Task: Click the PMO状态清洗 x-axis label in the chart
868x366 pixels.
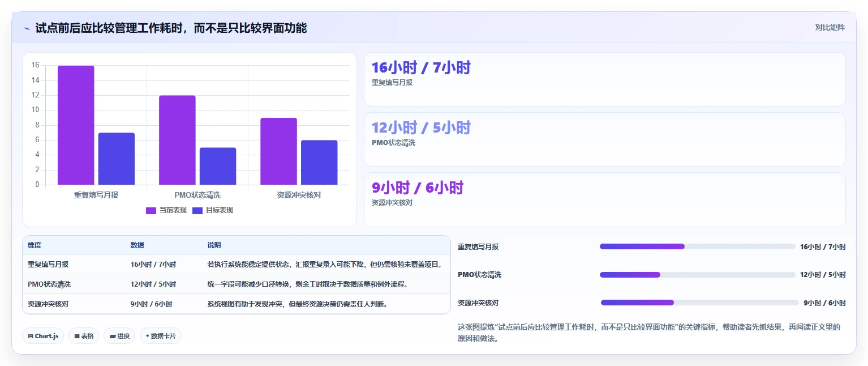Action: coord(197,195)
